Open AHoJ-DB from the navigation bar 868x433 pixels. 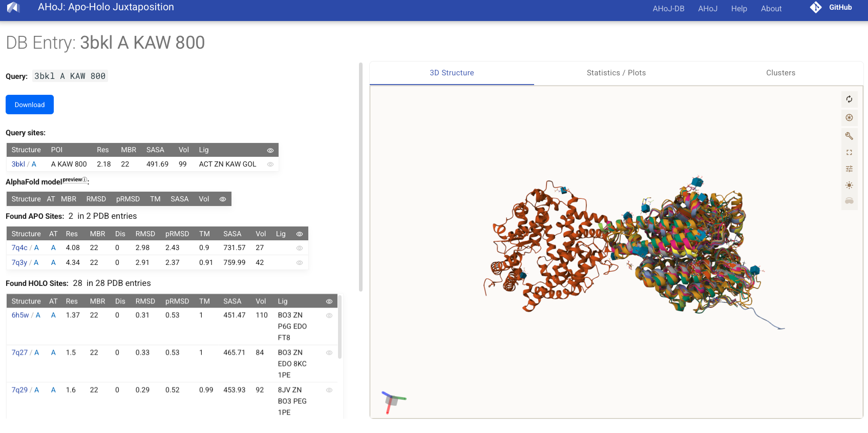[668, 9]
